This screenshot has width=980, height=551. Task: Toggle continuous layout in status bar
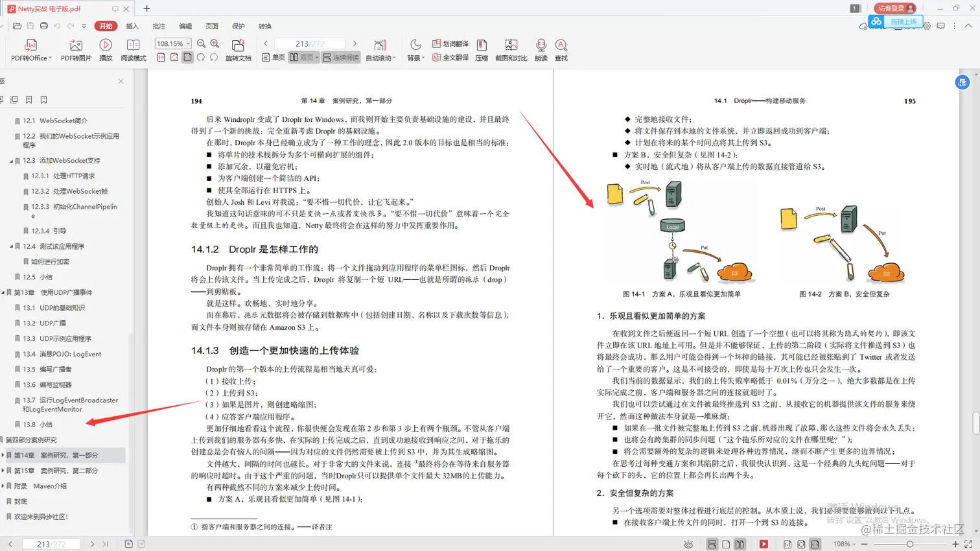[712, 545]
